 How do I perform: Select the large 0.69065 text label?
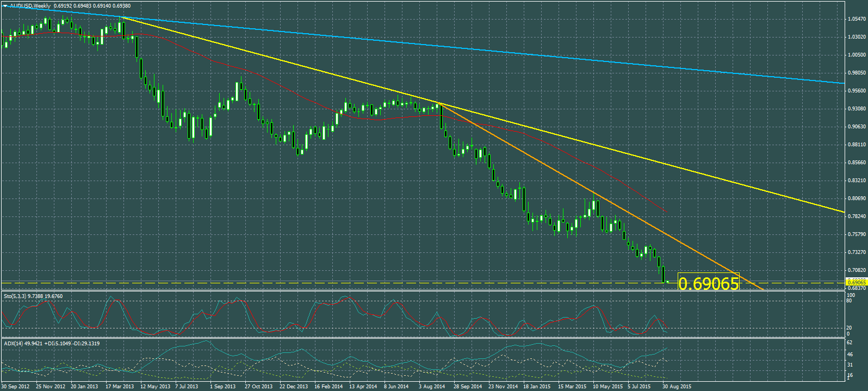click(x=709, y=283)
